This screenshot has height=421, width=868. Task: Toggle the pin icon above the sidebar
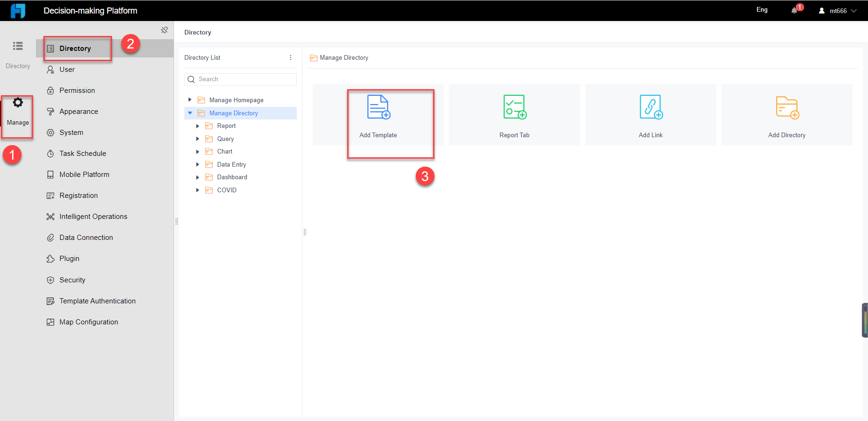(164, 29)
